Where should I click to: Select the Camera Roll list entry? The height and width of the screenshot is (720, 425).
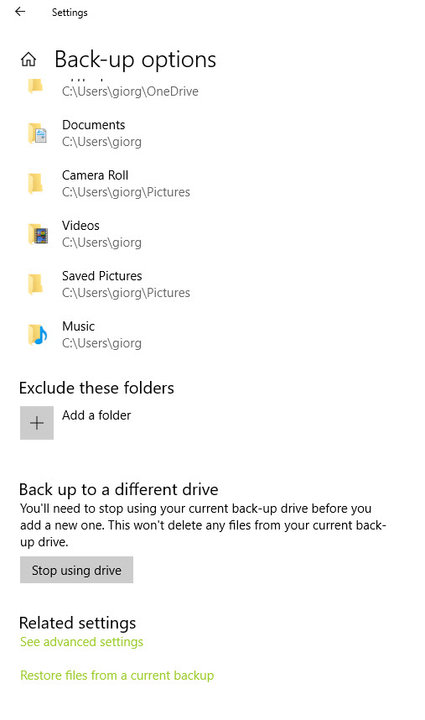coord(110,183)
